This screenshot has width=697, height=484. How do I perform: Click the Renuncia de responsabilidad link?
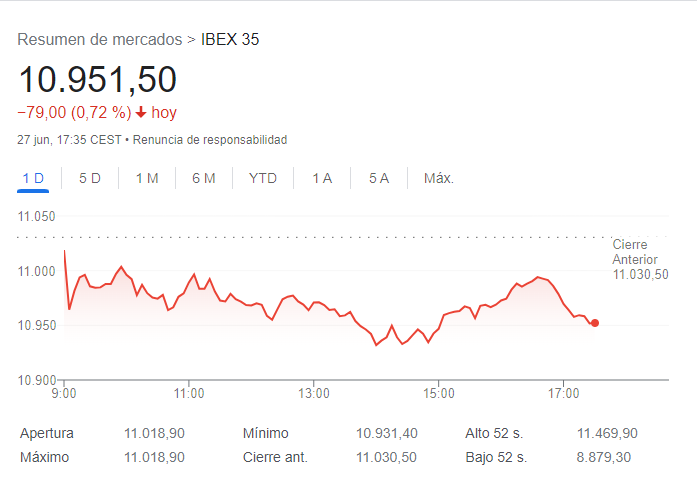pos(210,140)
